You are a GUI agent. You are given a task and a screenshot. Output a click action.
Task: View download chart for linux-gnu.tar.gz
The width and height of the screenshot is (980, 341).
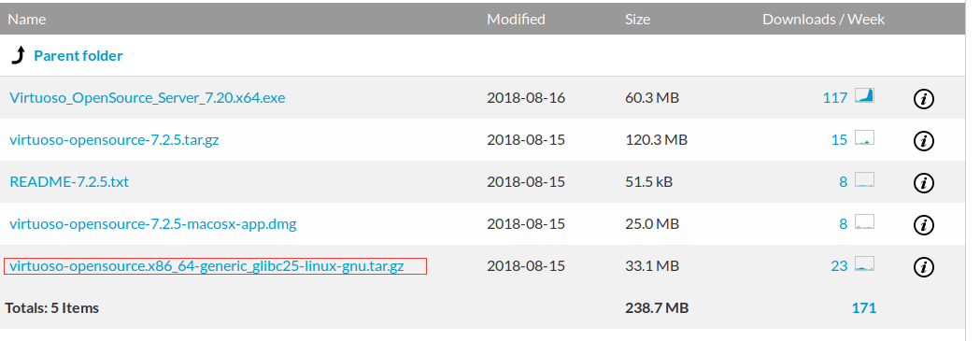click(x=864, y=263)
